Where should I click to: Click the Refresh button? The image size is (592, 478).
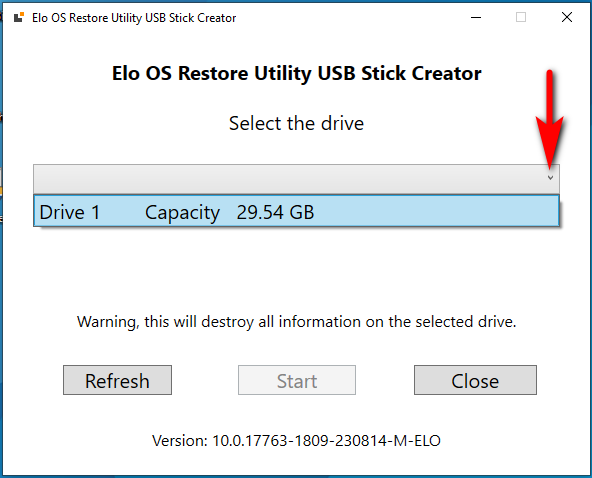tap(117, 380)
